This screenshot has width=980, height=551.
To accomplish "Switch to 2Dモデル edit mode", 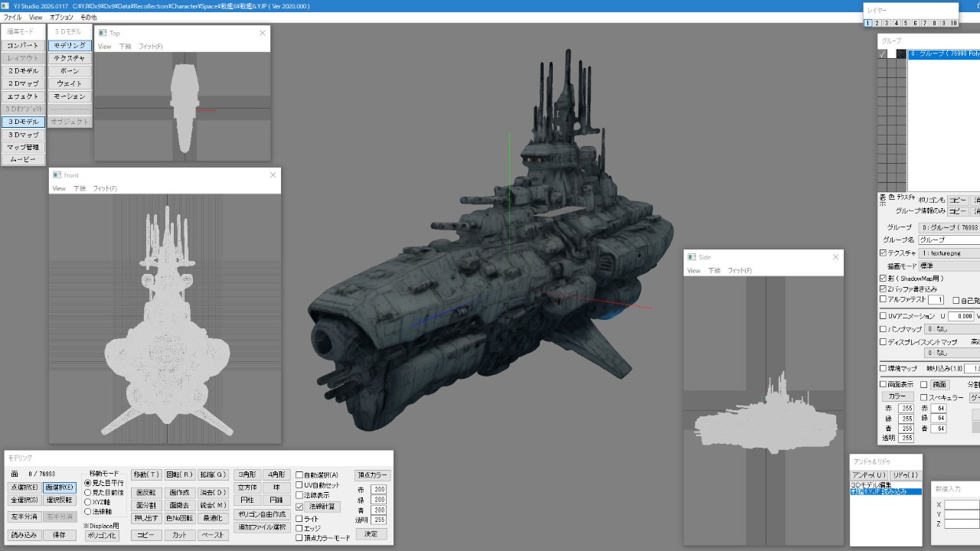I will [x=23, y=70].
